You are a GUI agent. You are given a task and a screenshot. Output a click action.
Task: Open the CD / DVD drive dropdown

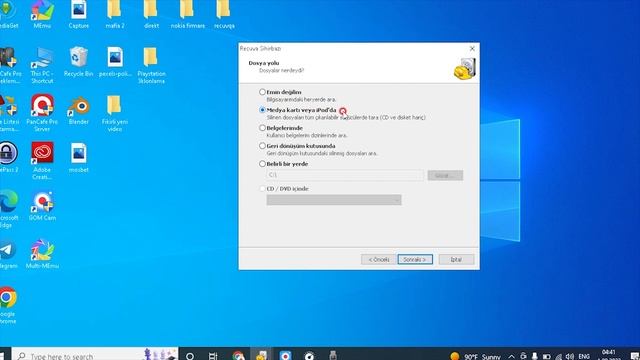(x=334, y=200)
